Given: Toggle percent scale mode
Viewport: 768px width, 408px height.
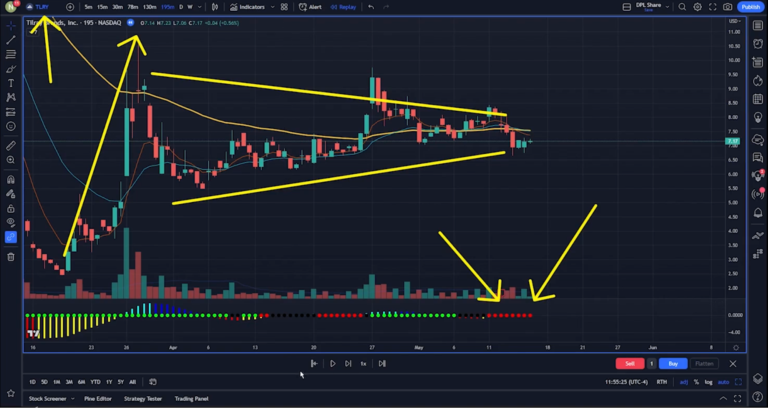Looking at the screenshot, I should click(696, 382).
